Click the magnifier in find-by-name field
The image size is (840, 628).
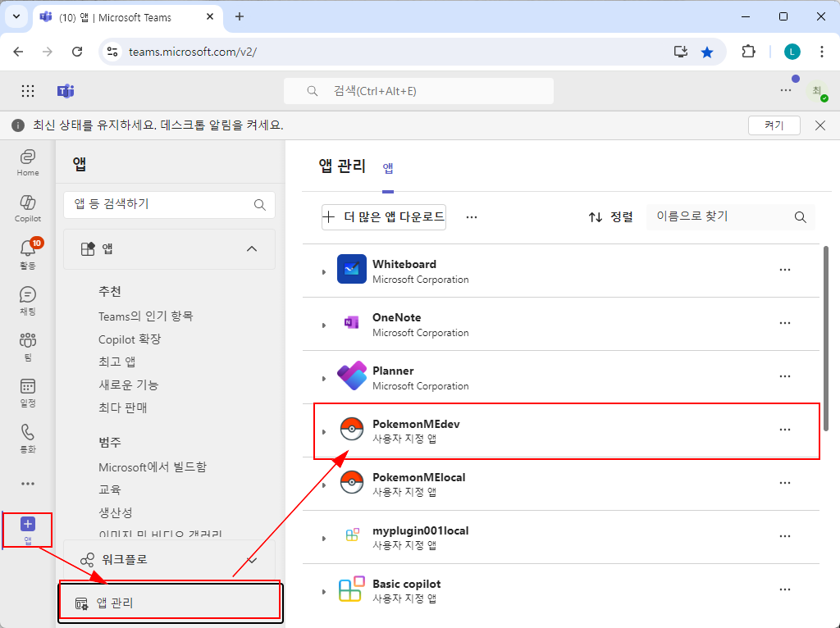click(x=801, y=216)
